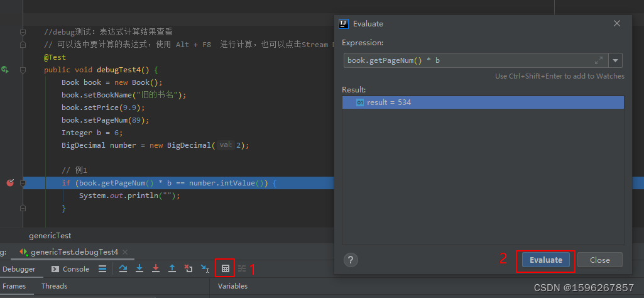Screen dimensions: 644x298
Task: Click the 'book.setPageNum(89);' line
Action: click(106, 120)
